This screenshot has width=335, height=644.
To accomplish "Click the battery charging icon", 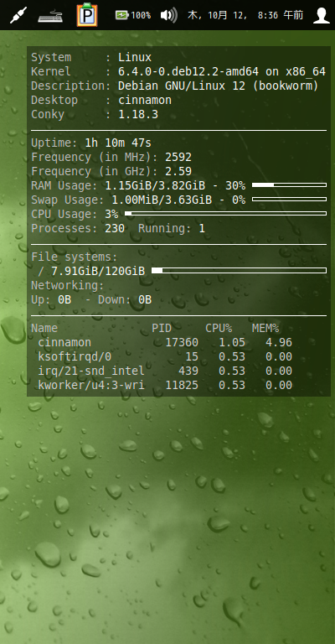I will click(x=122, y=16).
